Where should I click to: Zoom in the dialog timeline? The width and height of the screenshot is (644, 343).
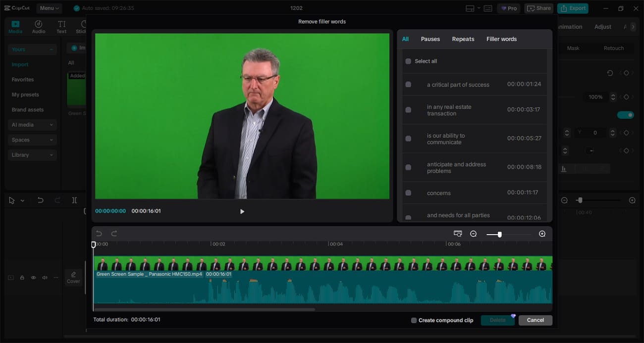point(542,234)
